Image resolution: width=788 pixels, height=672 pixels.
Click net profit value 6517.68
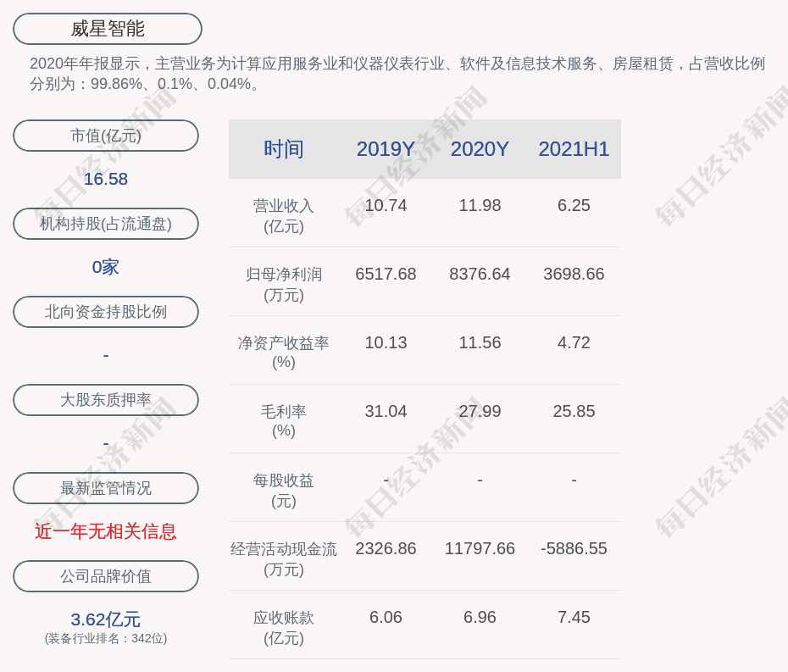tap(386, 274)
